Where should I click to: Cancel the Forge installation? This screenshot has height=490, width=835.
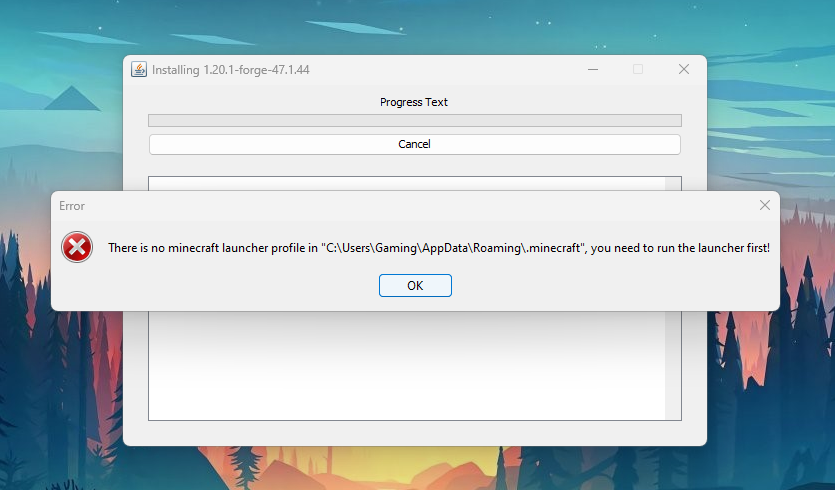pyautogui.click(x=414, y=144)
